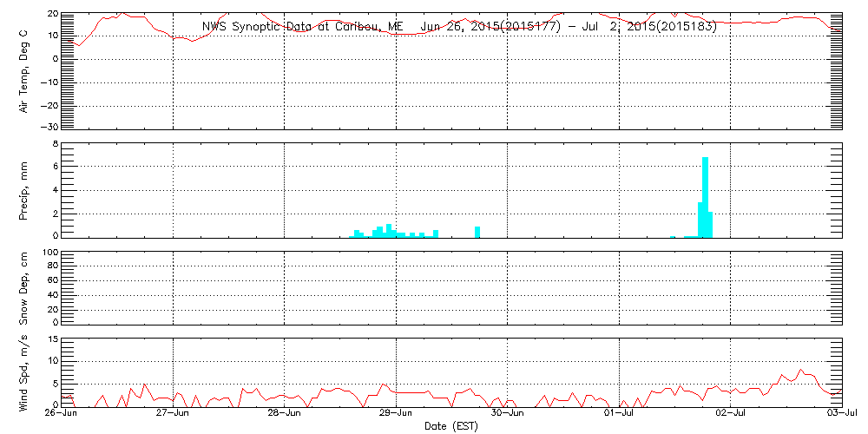Click the tallest cyan precipitation bar
868x434 pixels.
pos(705,197)
